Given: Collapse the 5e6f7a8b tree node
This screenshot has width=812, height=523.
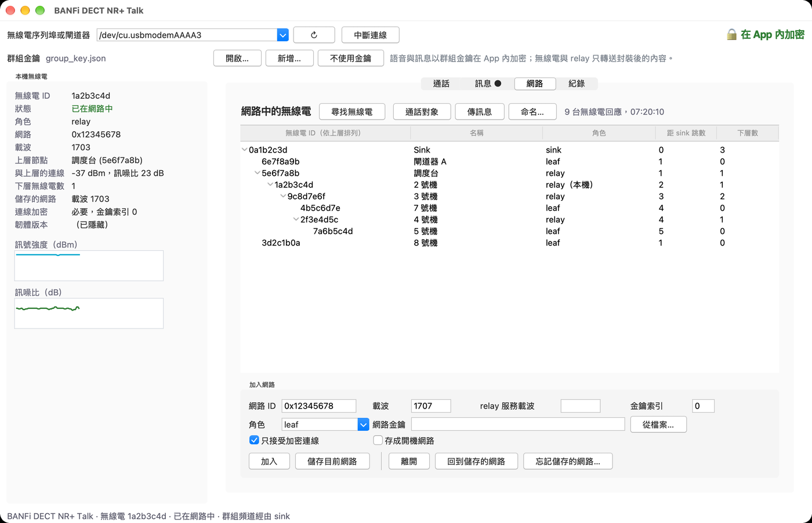Looking at the screenshot, I should pyautogui.click(x=257, y=173).
